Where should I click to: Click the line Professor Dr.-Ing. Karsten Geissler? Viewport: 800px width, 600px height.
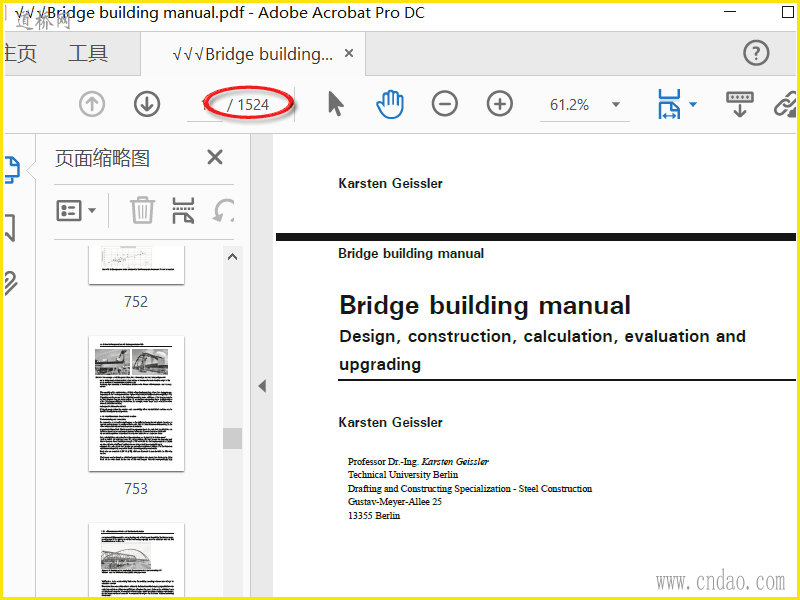coord(418,461)
